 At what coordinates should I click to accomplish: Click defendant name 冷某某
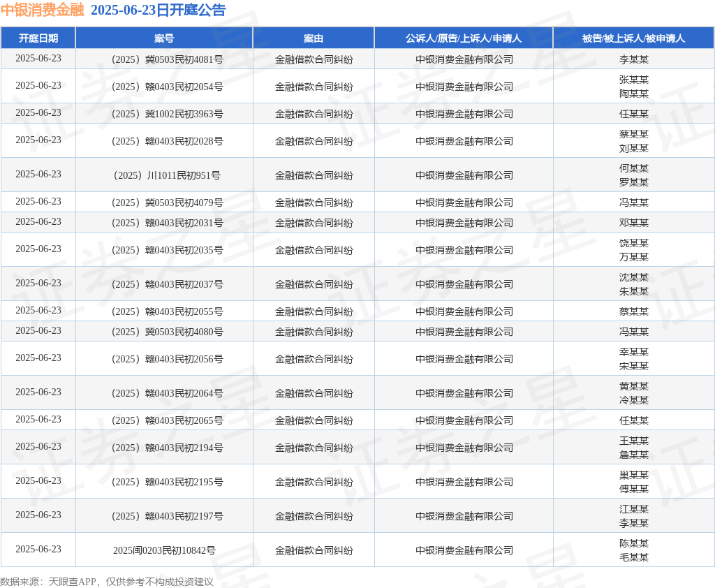click(634, 401)
